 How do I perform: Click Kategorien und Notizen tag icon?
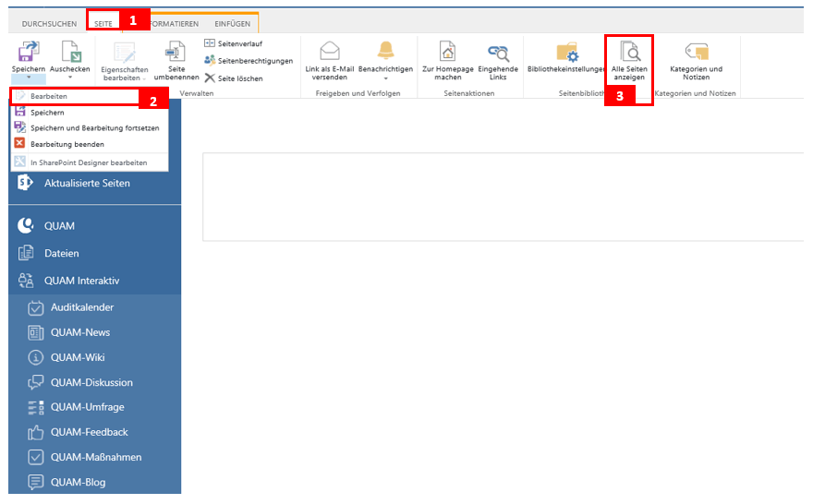697,52
